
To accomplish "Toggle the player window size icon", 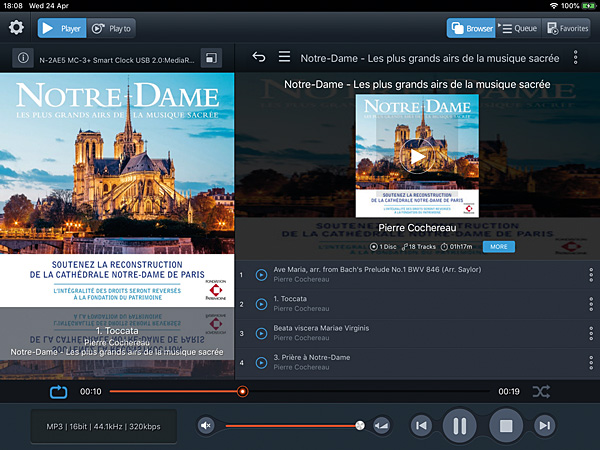I will coord(211,58).
